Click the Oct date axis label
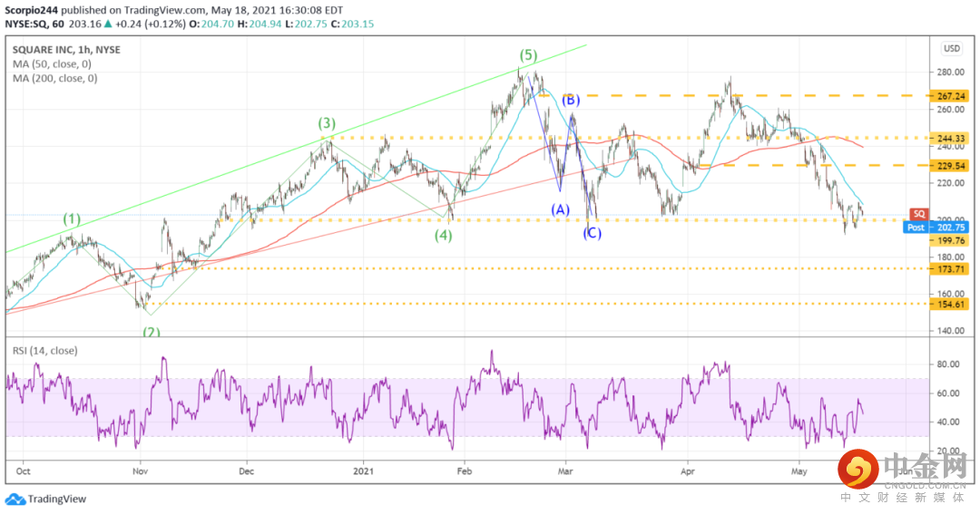980x514 pixels. pos(23,470)
